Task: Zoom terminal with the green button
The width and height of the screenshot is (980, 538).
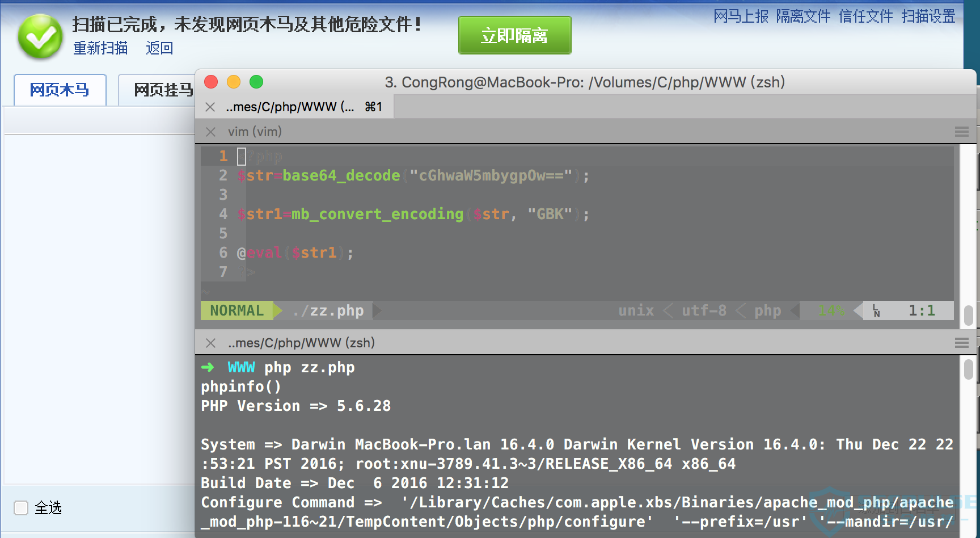Action: 256,82
